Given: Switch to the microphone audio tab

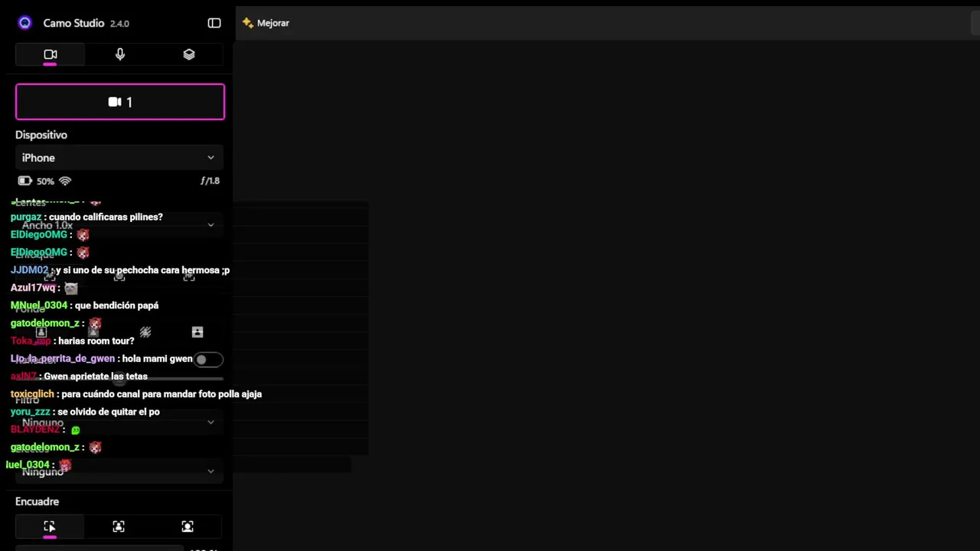Looking at the screenshot, I should click(120, 54).
